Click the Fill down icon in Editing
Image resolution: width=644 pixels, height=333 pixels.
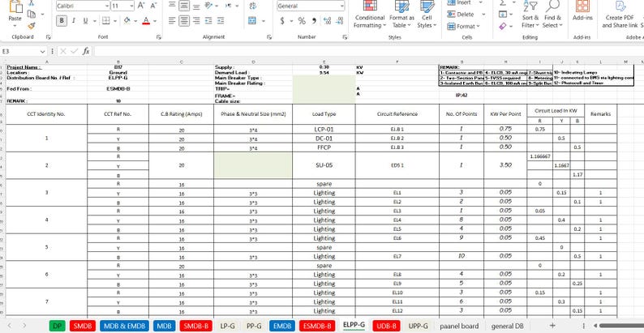pos(502,15)
